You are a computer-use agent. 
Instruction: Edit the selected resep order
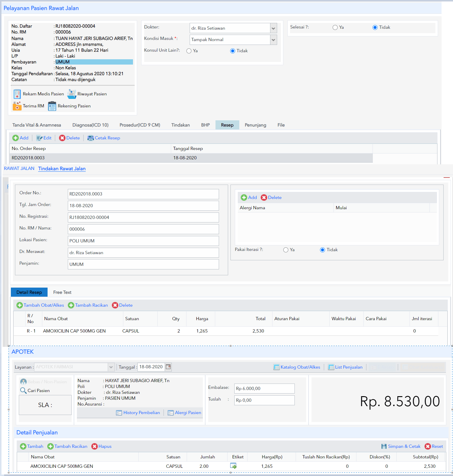pyautogui.click(x=44, y=138)
